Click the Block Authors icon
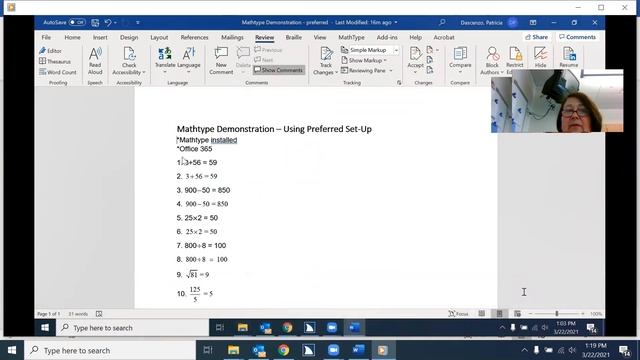640x360 pixels. click(x=492, y=53)
